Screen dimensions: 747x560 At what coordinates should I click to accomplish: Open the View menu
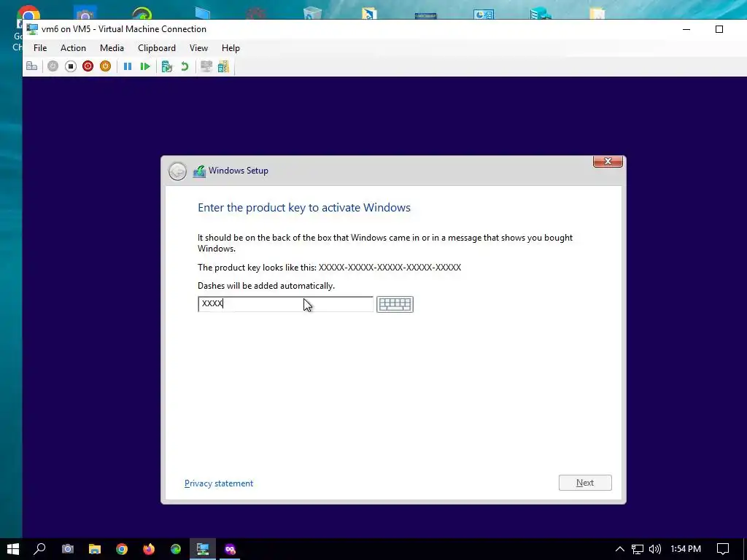(198, 48)
